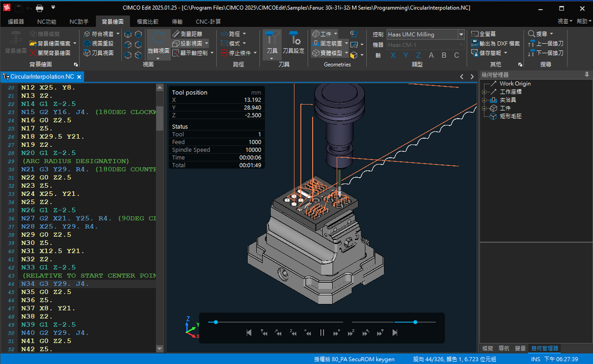The width and height of the screenshot is (593, 364).
Task: Pause the backplot simulation
Action: tap(322, 333)
